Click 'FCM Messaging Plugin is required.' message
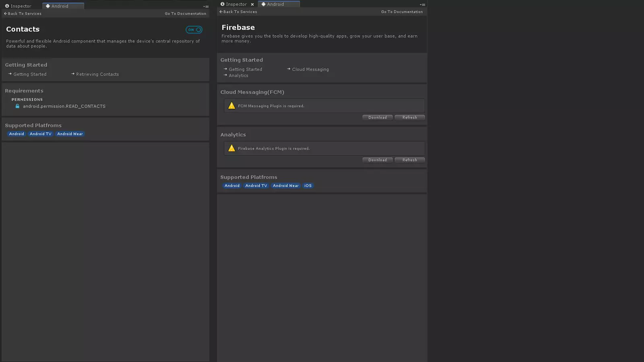Screen dimensions: 644x362 tap(271, 106)
